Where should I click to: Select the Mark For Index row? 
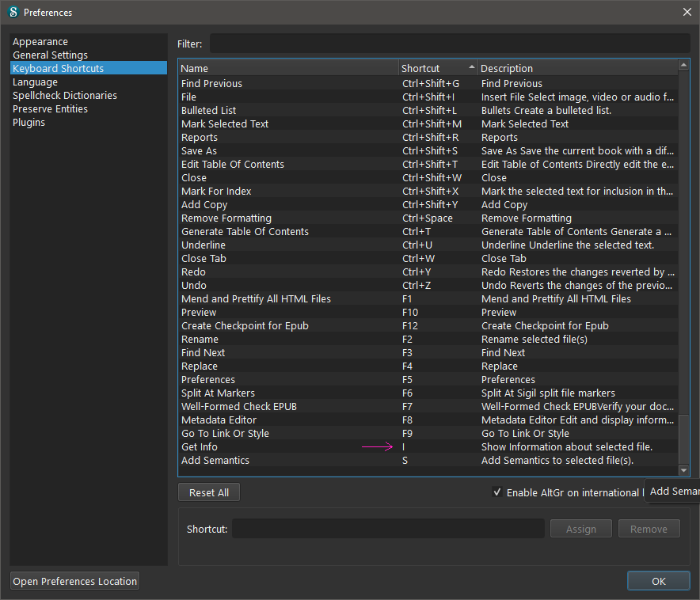(428, 191)
